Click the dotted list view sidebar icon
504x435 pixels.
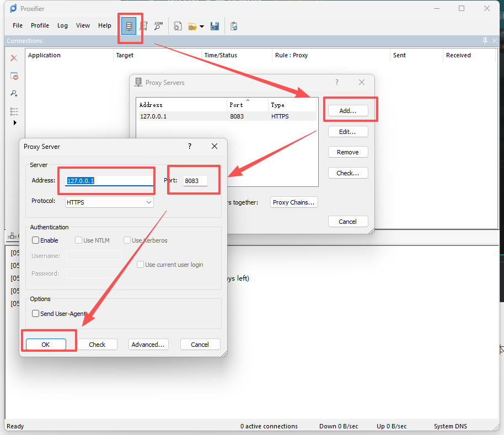pos(14,111)
